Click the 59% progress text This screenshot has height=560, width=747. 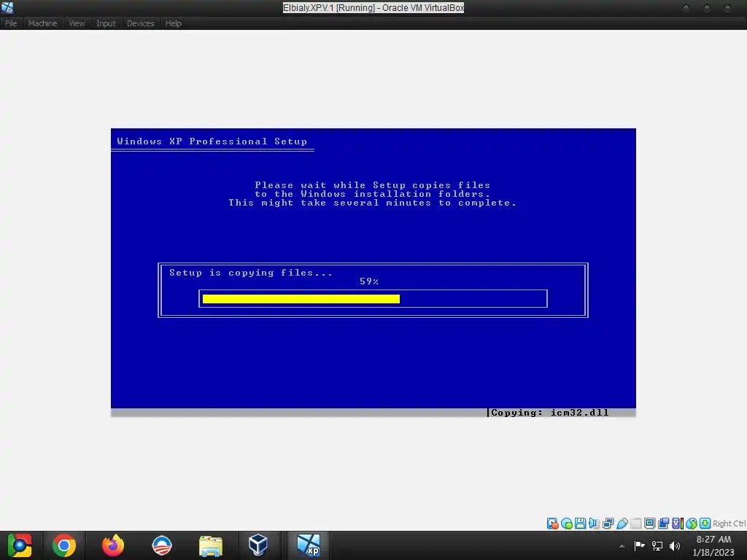click(368, 281)
